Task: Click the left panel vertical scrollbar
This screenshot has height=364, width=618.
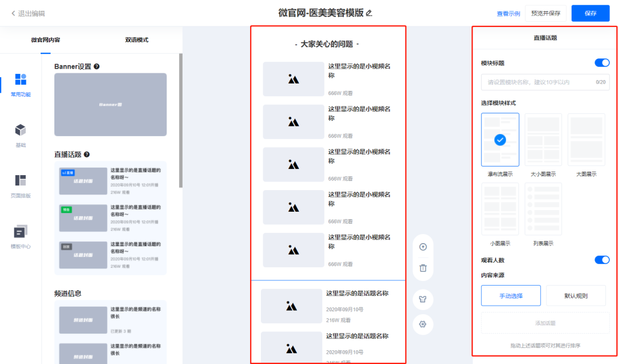Action: tap(181, 120)
